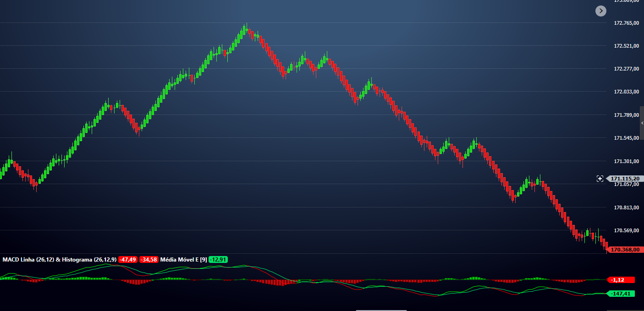
Task: Click the 172.765,00 price axis label
Action: click(x=626, y=23)
